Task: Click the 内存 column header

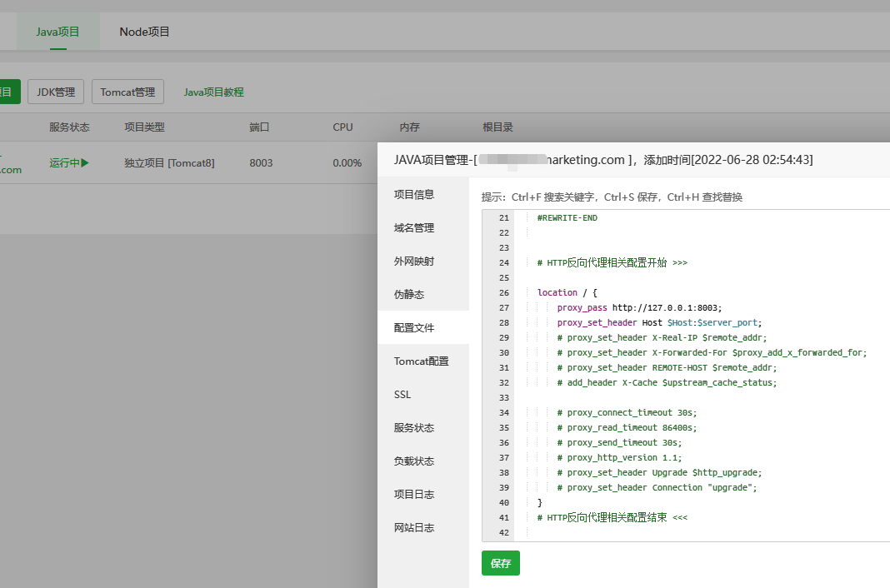Action: (x=409, y=127)
